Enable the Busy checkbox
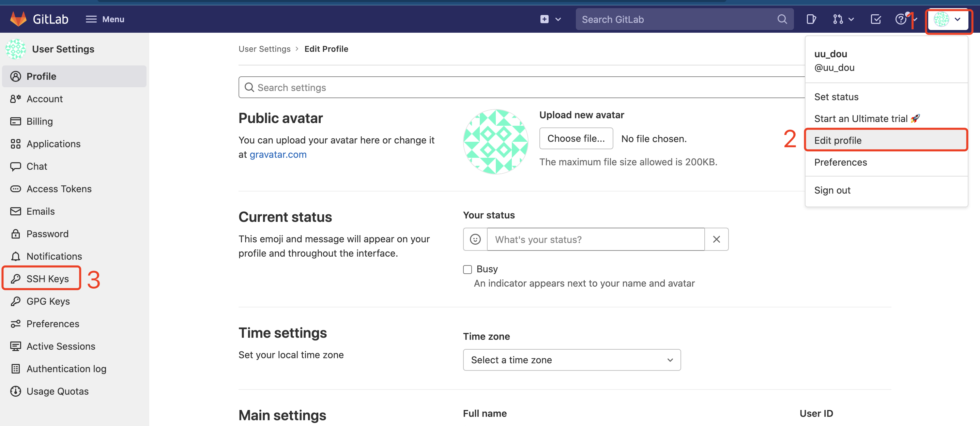Screen dimensions: 980x426 tap(468, 269)
